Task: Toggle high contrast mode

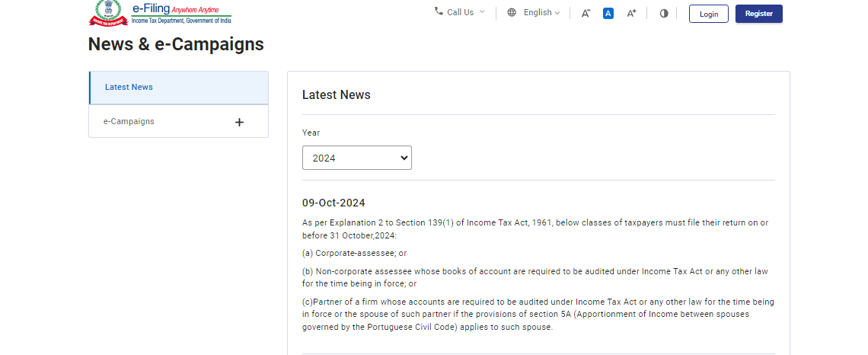Action: (664, 13)
